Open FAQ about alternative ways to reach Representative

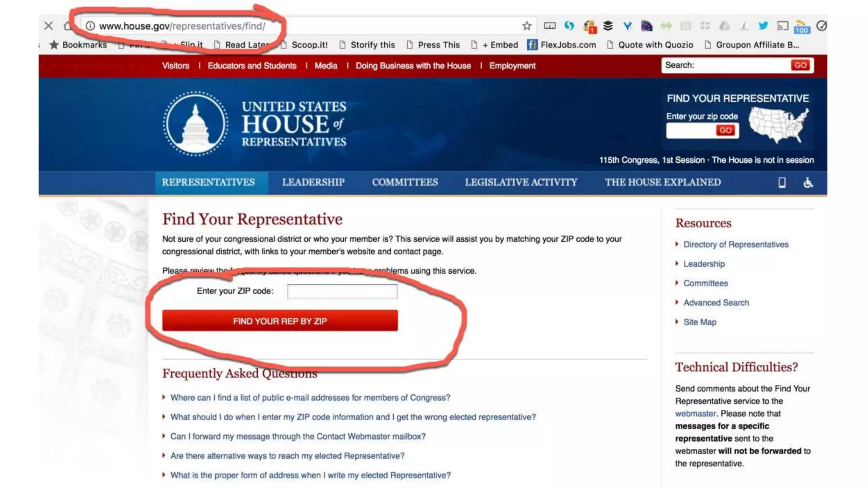(287, 456)
